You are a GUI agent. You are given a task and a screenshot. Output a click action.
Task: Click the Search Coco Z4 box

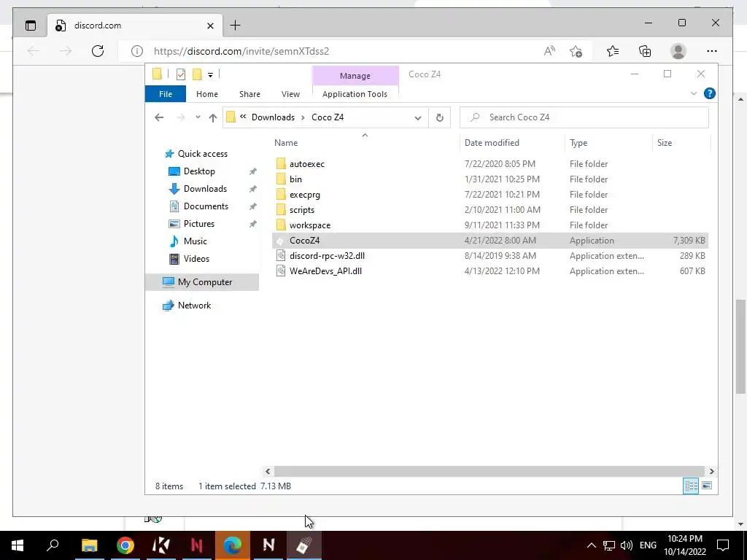[x=584, y=117]
